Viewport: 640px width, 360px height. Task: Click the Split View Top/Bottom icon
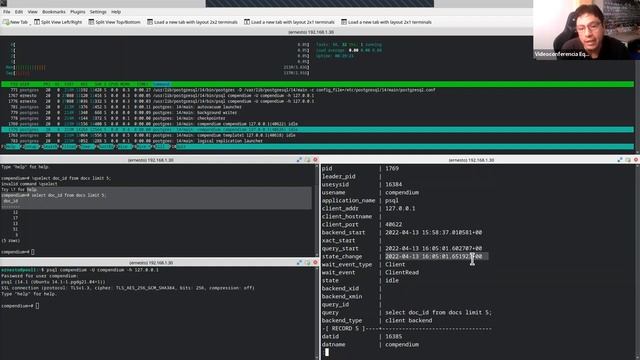click(91, 22)
